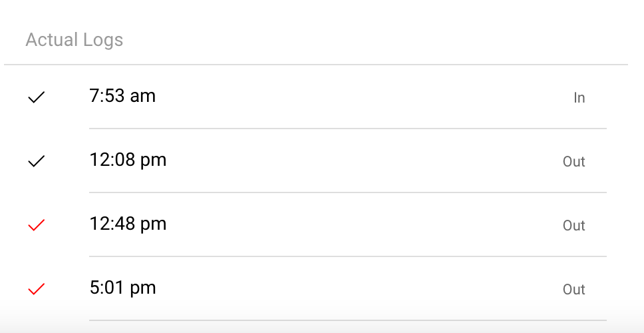Click the black checkmark beside 7:53 am
This screenshot has height=333, width=644.
(x=37, y=98)
